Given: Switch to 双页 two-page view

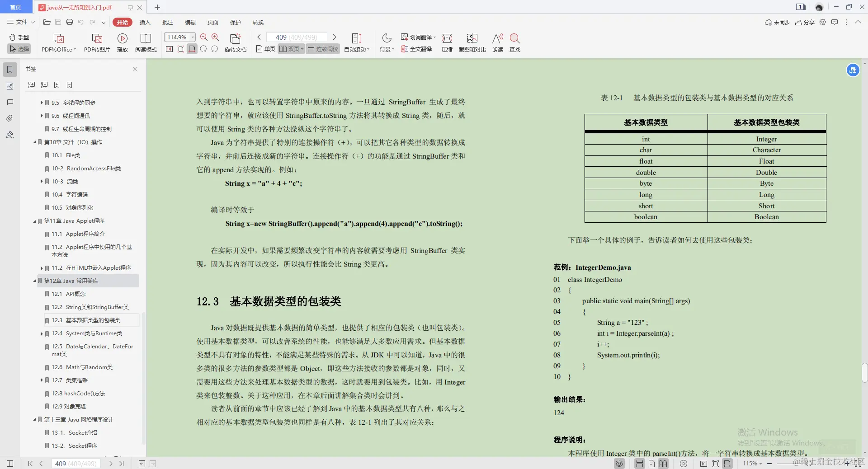Looking at the screenshot, I should [290, 49].
